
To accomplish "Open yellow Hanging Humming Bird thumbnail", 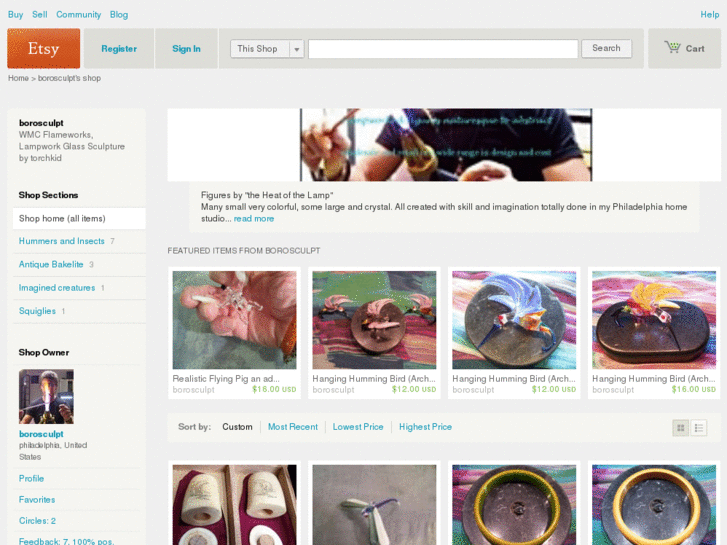I will point(654,320).
